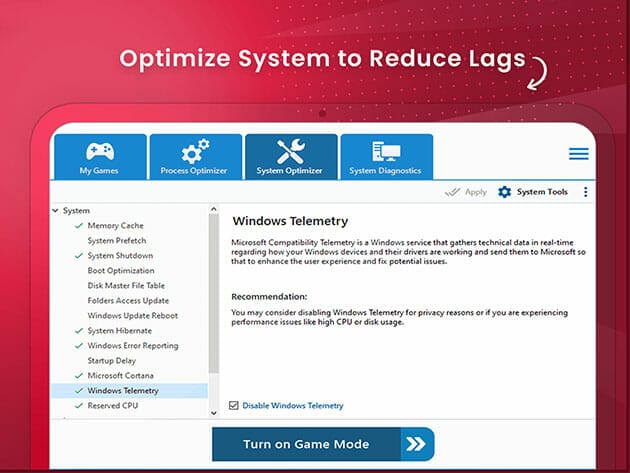Viewport: 630px width, 473px height.
Task: Collapse the System tree node
Action: (56, 211)
